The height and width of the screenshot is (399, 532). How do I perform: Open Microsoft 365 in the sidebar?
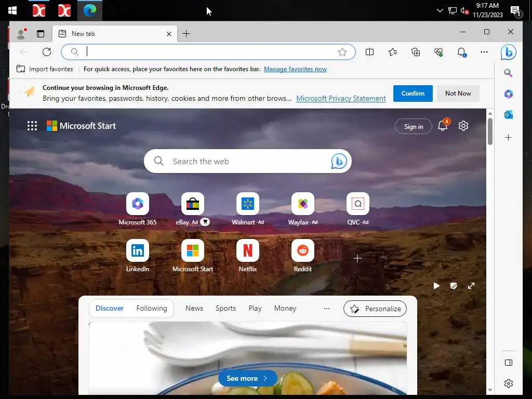point(508,94)
